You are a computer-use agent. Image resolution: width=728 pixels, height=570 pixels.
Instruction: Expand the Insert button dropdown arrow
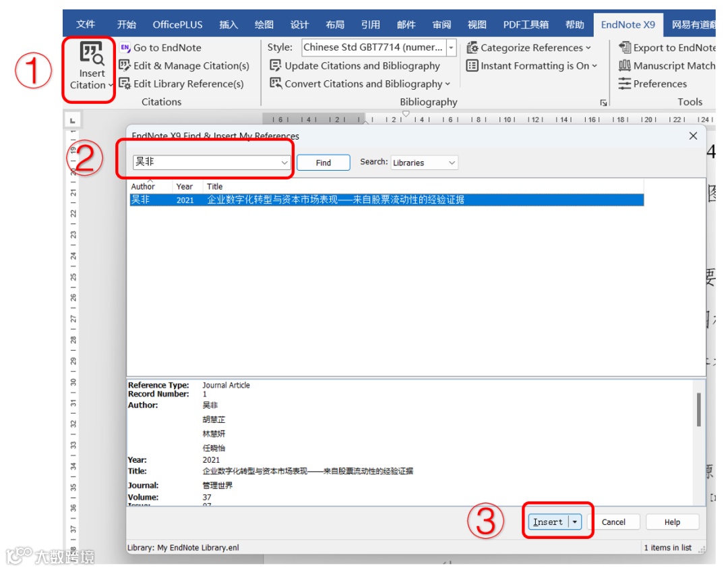(575, 521)
